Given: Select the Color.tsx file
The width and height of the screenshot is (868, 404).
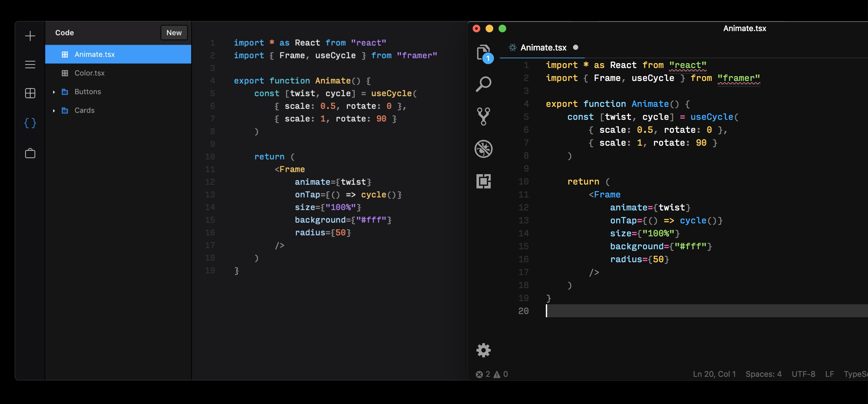Looking at the screenshot, I should [x=89, y=73].
